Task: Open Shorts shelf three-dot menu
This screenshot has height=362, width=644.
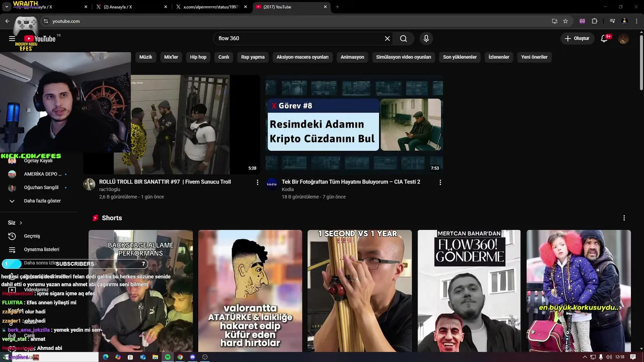Action: [x=624, y=218]
